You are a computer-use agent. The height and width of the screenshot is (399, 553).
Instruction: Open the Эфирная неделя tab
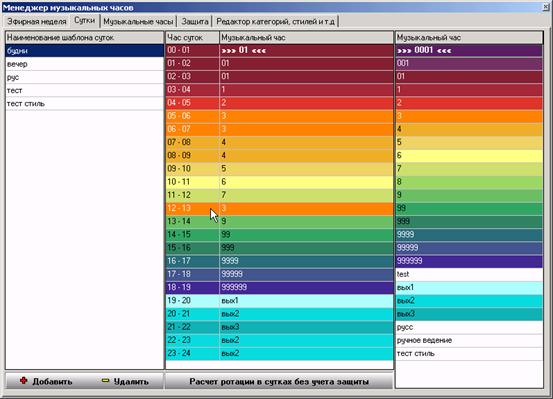coord(36,22)
